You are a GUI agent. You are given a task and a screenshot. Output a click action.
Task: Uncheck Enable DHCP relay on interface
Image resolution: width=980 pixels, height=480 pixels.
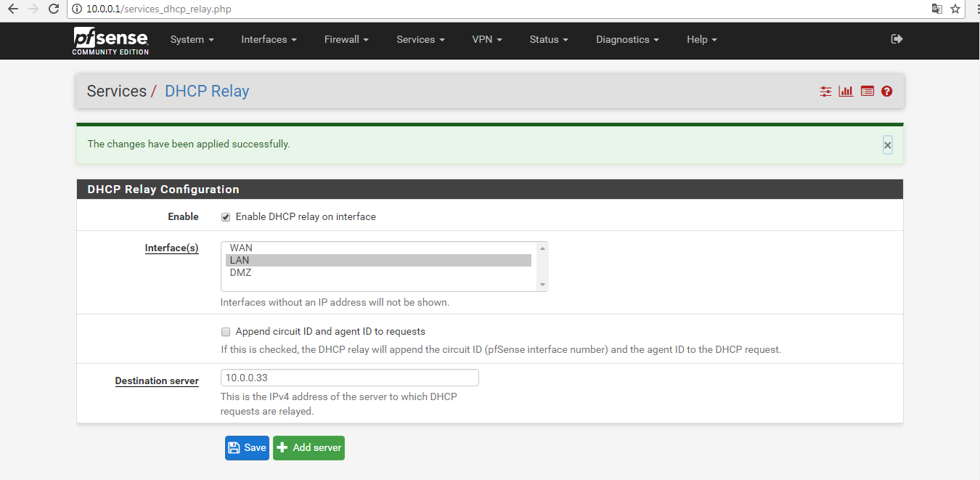226,216
